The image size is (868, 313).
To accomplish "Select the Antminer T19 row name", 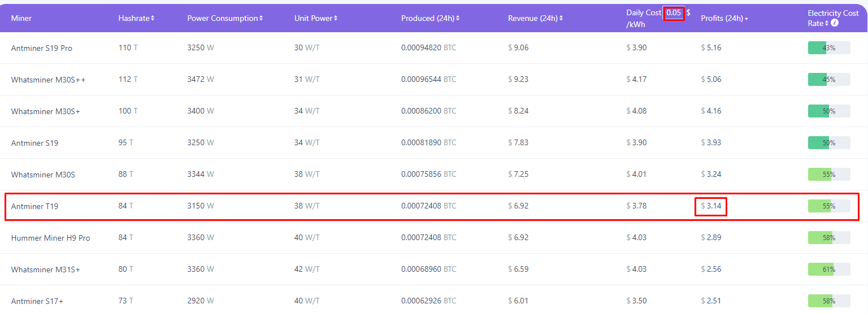I will coord(34,206).
